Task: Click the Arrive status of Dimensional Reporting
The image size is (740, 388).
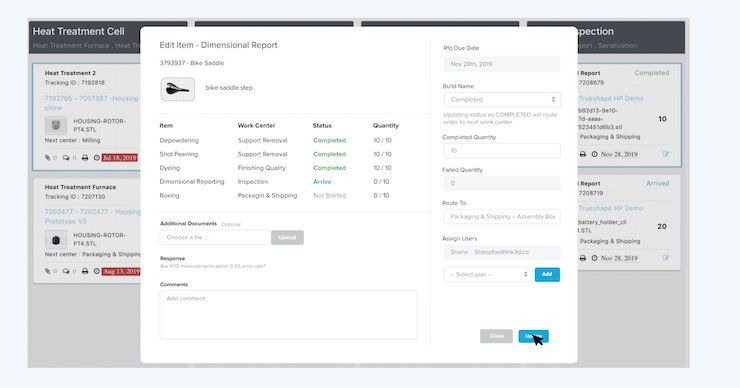Action: 322,182
